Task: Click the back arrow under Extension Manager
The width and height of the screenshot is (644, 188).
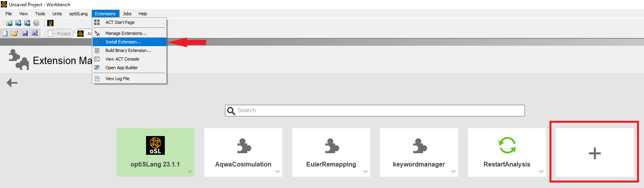Action: coord(12,82)
